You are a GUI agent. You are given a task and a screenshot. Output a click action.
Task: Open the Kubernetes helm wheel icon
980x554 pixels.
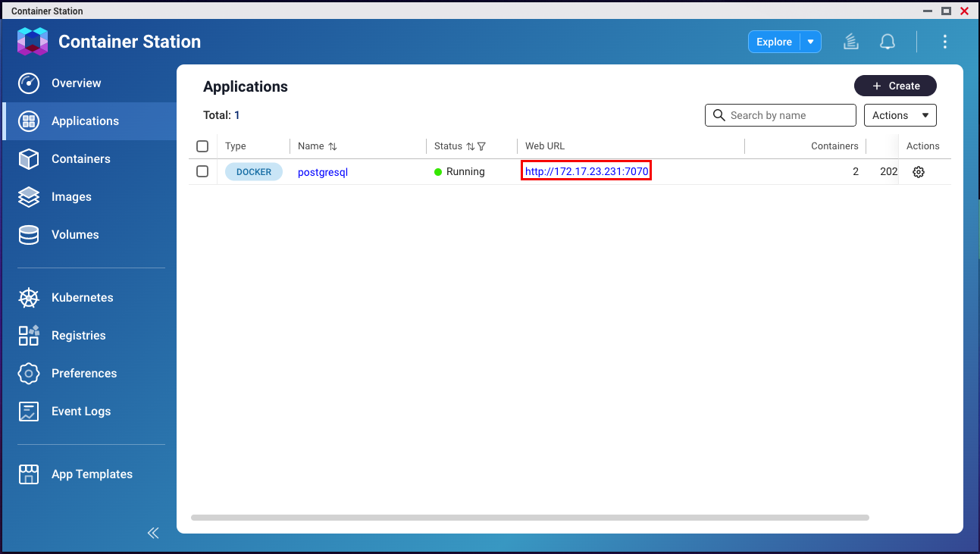tap(29, 298)
